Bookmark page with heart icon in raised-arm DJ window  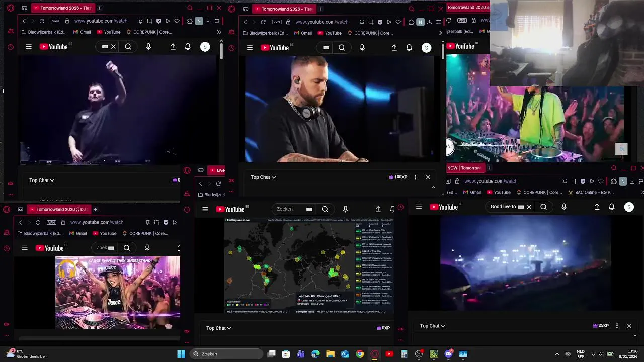177,21
